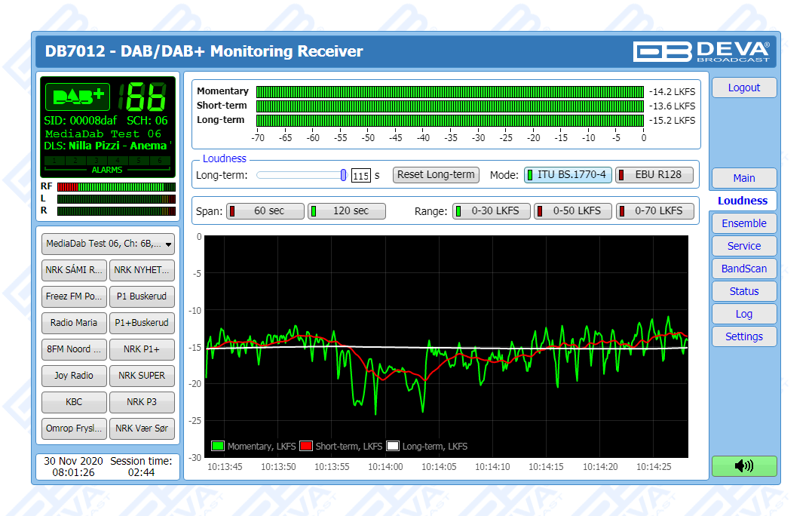Click the speaker audio listen button
Viewport: 812px width, 516px height.
tap(743, 466)
